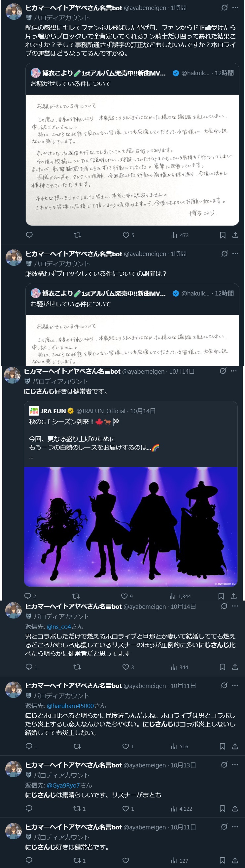
Task: Retweet the tweet with 4,122 views
Action: (x=79, y=808)
